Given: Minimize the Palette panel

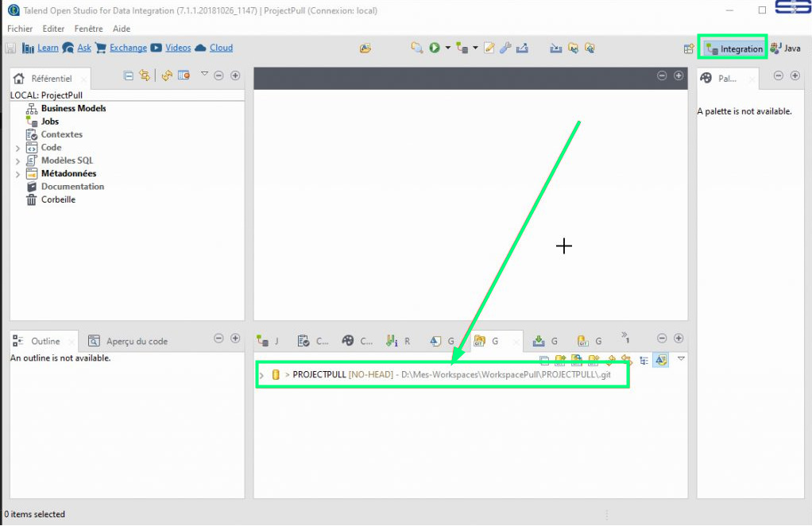Looking at the screenshot, I should [x=779, y=75].
